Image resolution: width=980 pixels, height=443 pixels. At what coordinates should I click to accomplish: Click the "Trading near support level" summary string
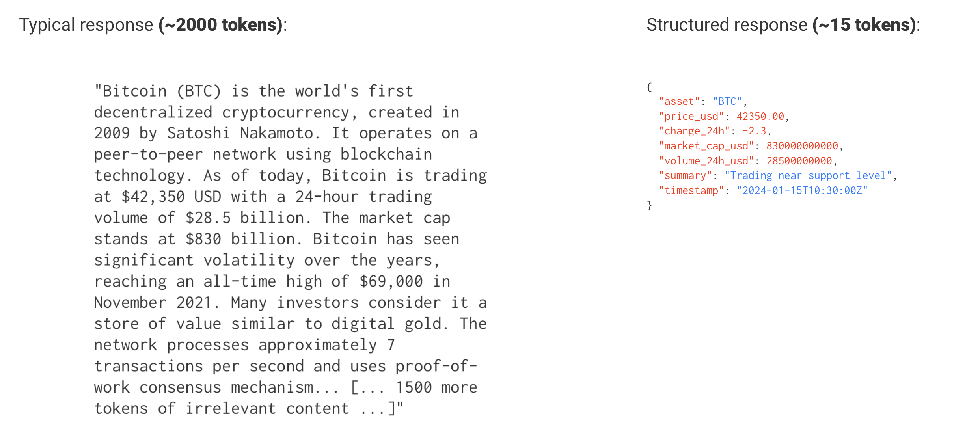click(x=808, y=176)
